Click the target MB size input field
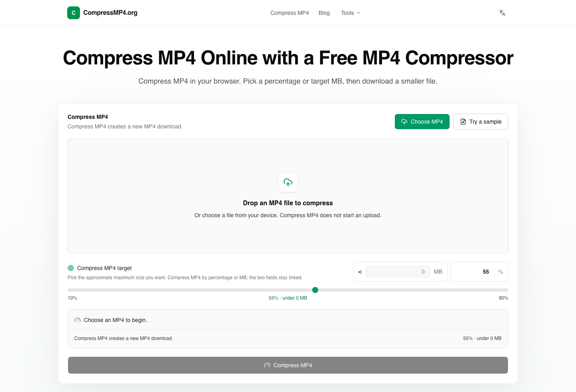576x392 pixels. coord(398,272)
